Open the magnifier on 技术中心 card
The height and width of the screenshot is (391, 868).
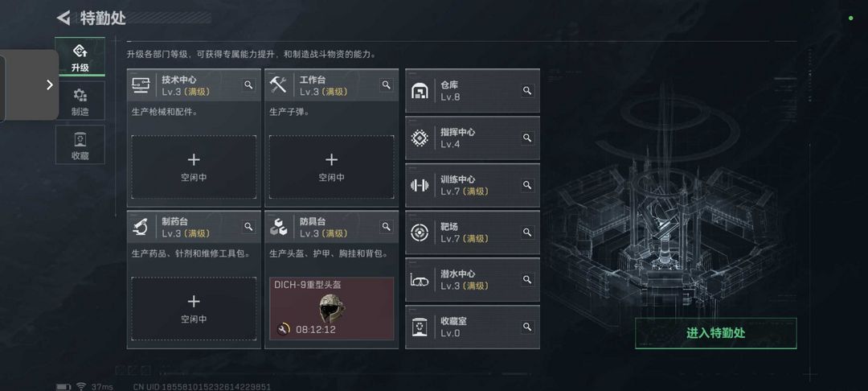tap(248, 84)
